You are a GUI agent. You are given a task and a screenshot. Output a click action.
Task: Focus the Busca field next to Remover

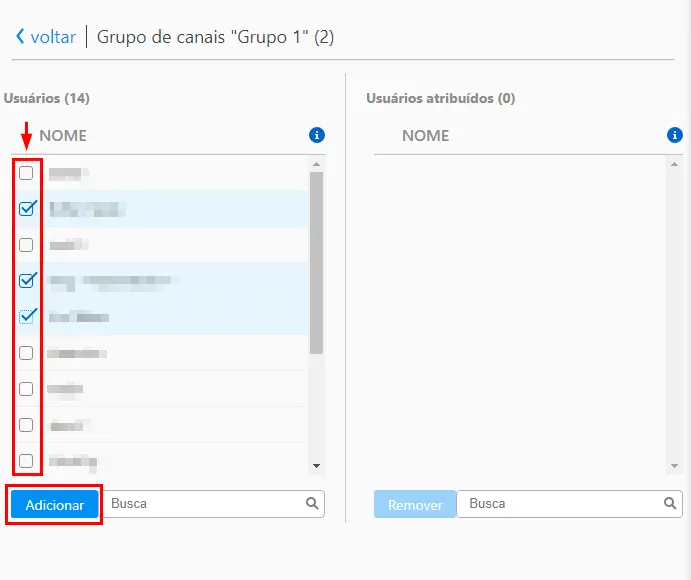click(x=569, y=504)
